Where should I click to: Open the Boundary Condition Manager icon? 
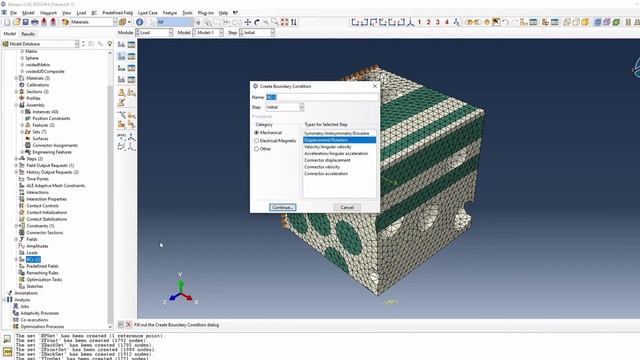(x=131, y=56)
